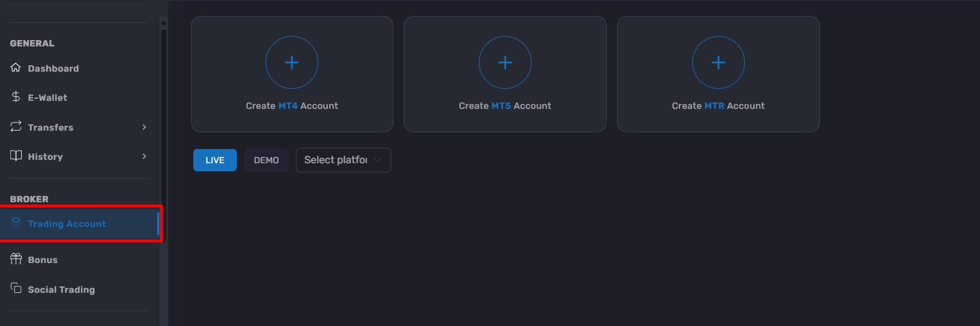Open the E-Wallet menu item
The height and width of the screenshot is (326, 980).
(x=79, y=97)
